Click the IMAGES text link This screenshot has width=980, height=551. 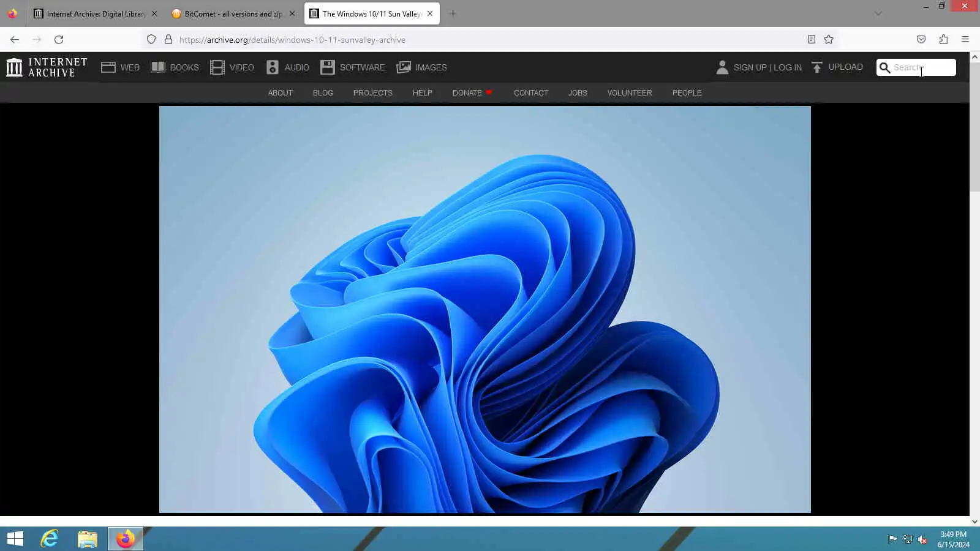point(431,67)
